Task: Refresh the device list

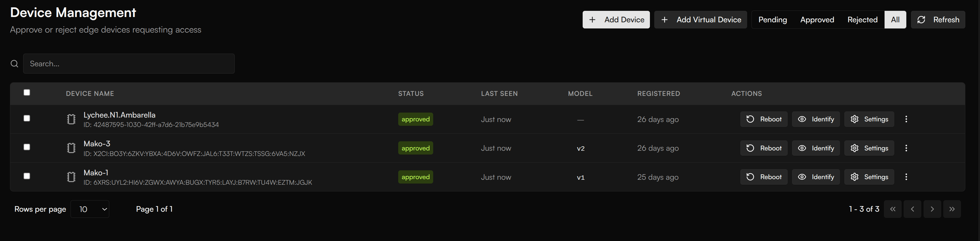Action: click(938, 20)
